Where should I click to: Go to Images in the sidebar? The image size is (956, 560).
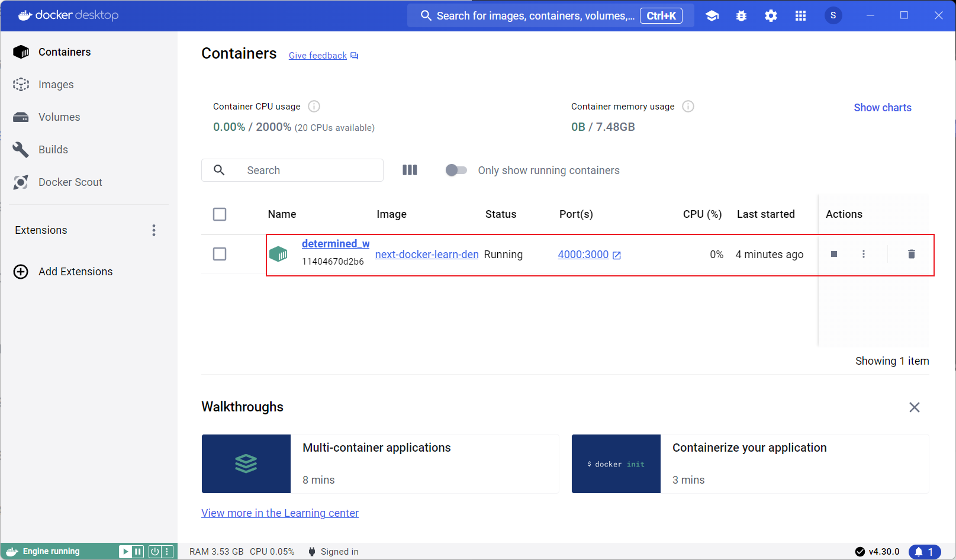coord(56,85)
